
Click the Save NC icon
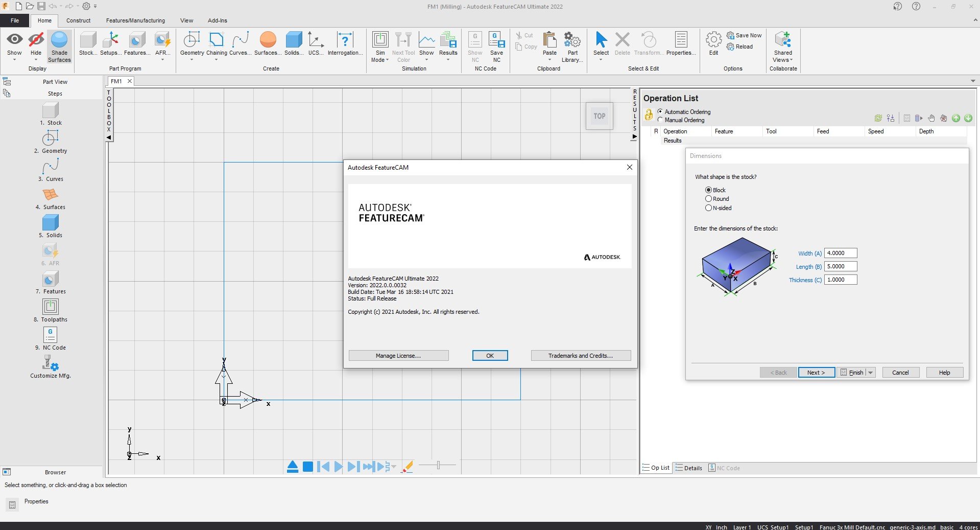[496, 47]
